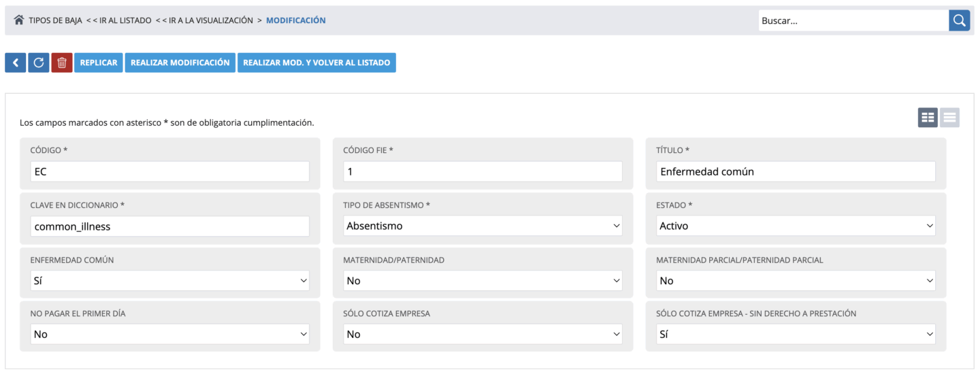Click Realizar Mod. y Volver al Listado
Viewport: 980px width, 378px height.
[316, 63]
